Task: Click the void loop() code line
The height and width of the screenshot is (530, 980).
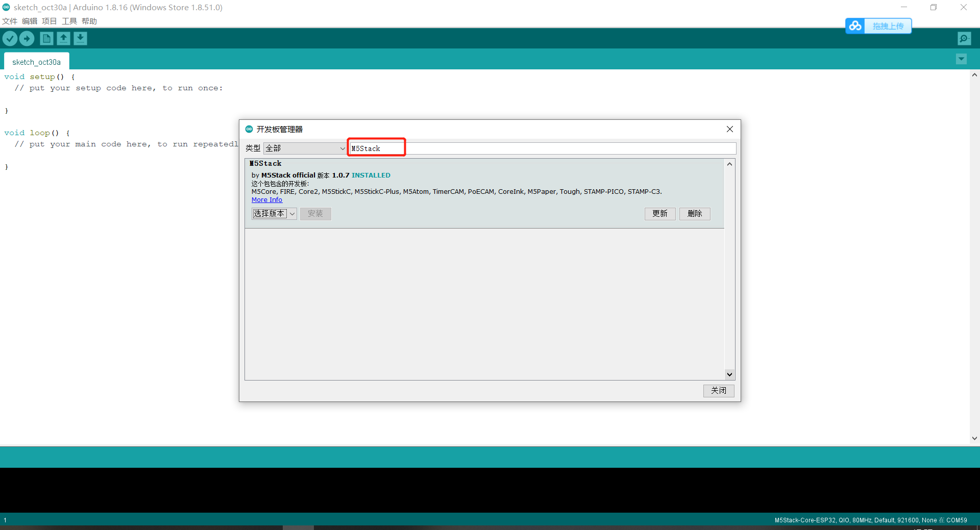Action: pos(37,133)
